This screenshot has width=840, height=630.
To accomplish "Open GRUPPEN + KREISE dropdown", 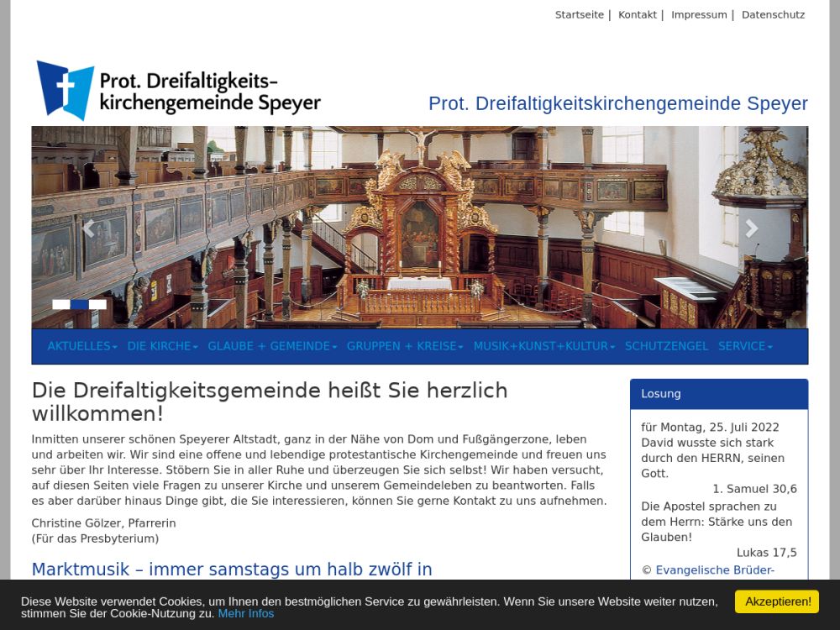I will [x=405, y=346].
